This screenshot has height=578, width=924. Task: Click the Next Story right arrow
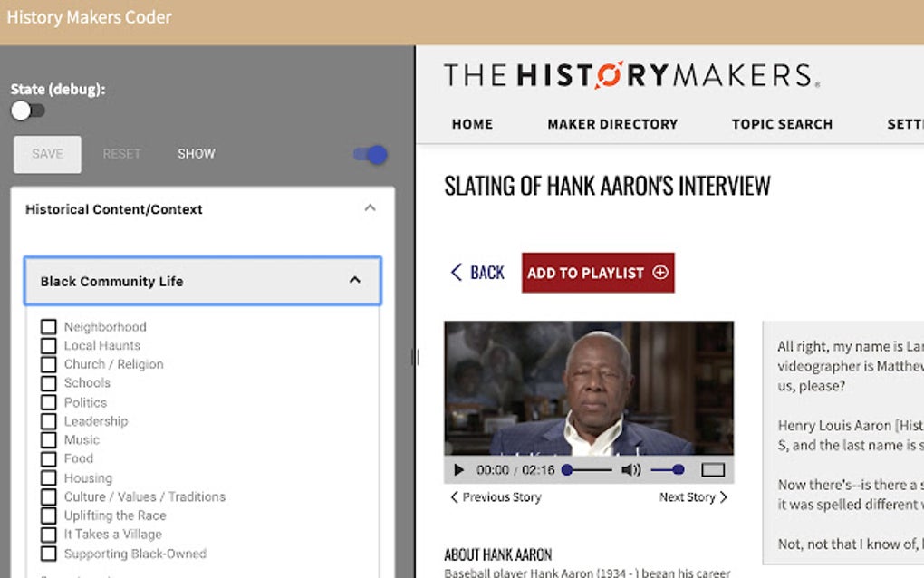pyautogui.click(x=724, y=497)
